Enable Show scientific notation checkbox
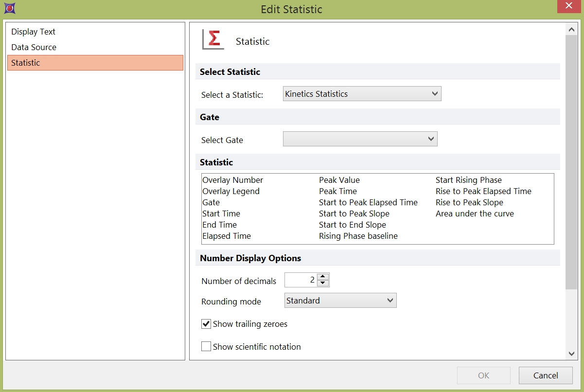 [206, 347]
